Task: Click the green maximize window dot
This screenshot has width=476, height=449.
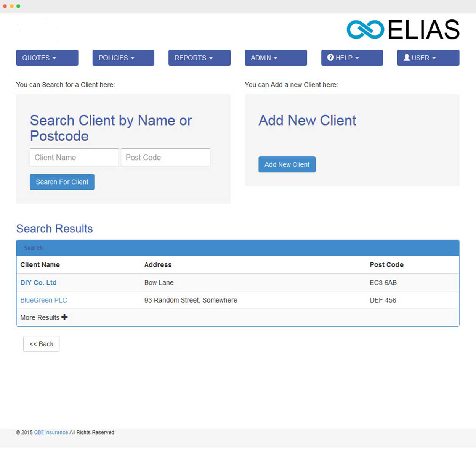Action: (18, 6)
